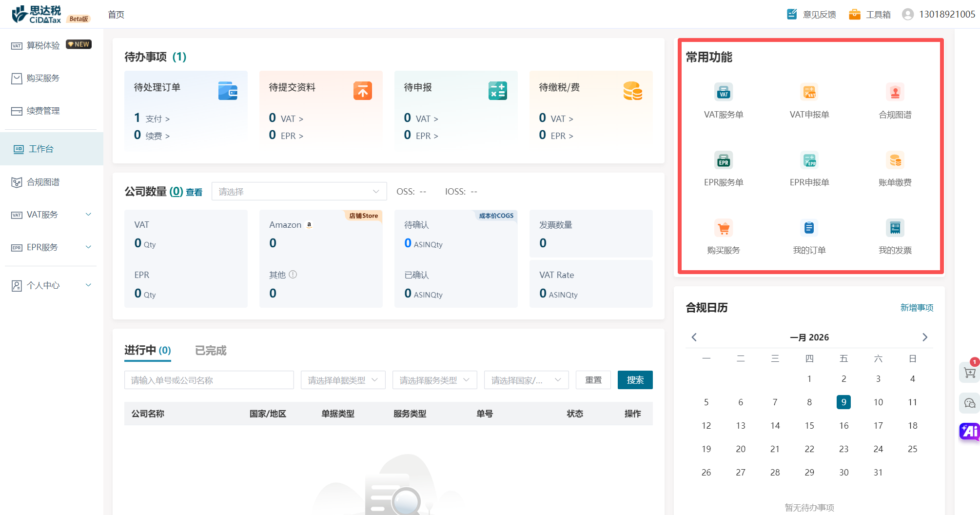980x515 pixels.
Task: Click the VAT申报单 icon
Action: pyautogui.click(x=809, y=92)
